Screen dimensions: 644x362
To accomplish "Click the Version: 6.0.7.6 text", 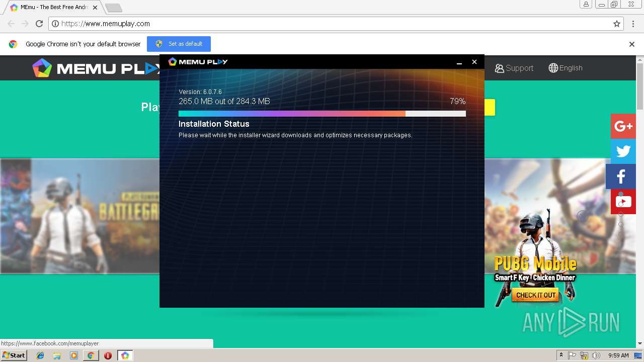I will (200, 92).
